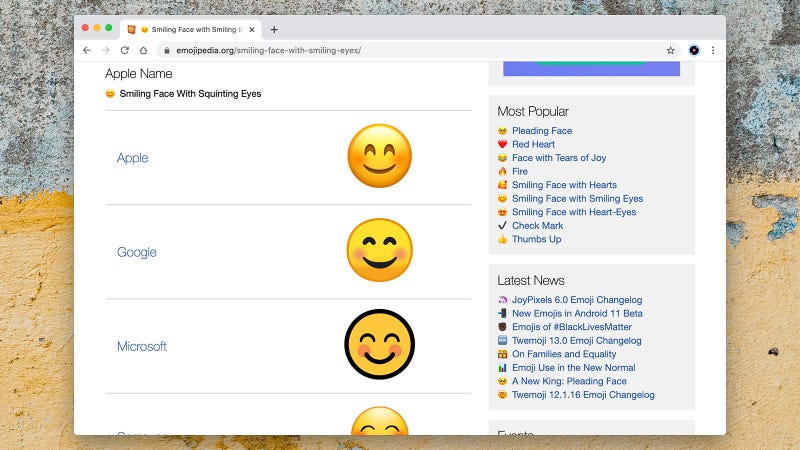Image resolution: width=800 pixels, height=450 pixels.
Task: Click the Most Popular heading
Action: pos(533,111)
